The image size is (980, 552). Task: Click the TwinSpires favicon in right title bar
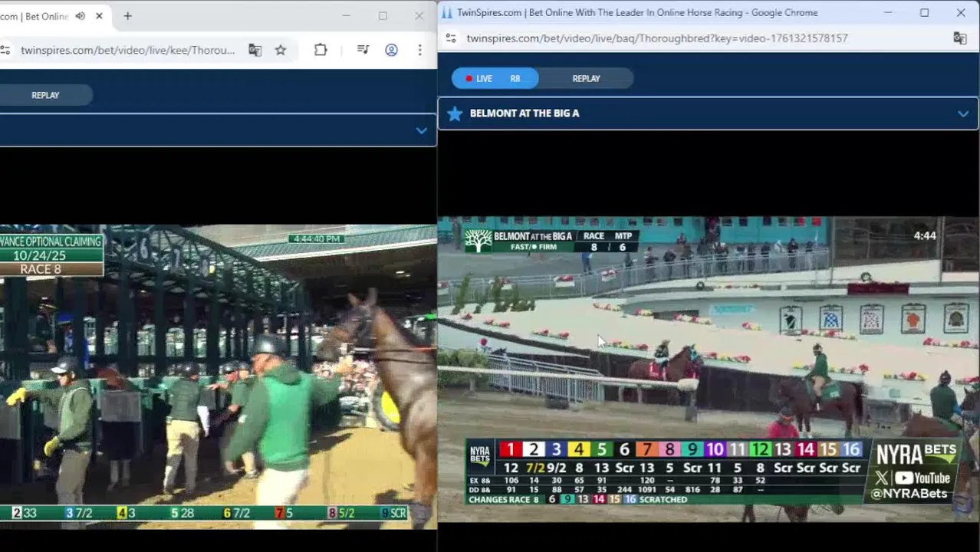[x=447, y=13]
